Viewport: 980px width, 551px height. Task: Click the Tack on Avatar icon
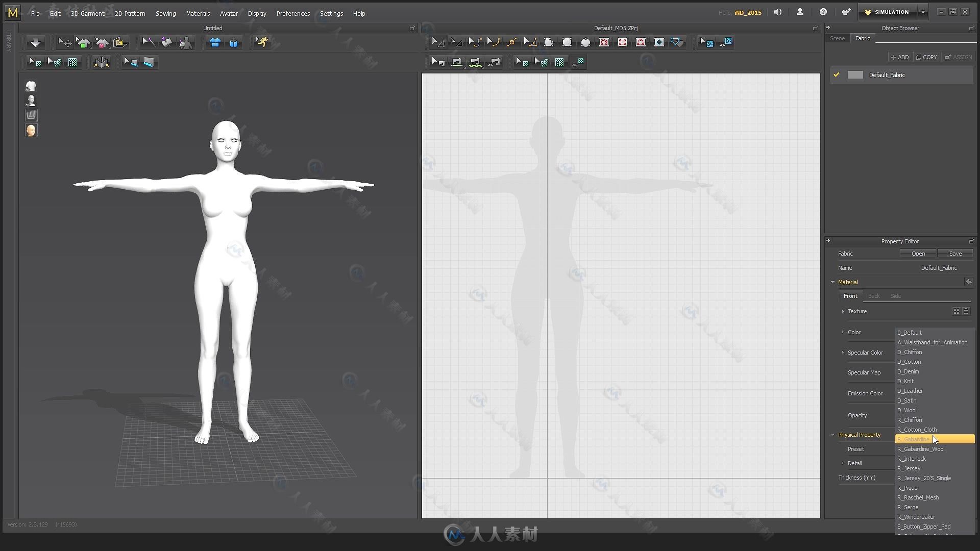185,42
